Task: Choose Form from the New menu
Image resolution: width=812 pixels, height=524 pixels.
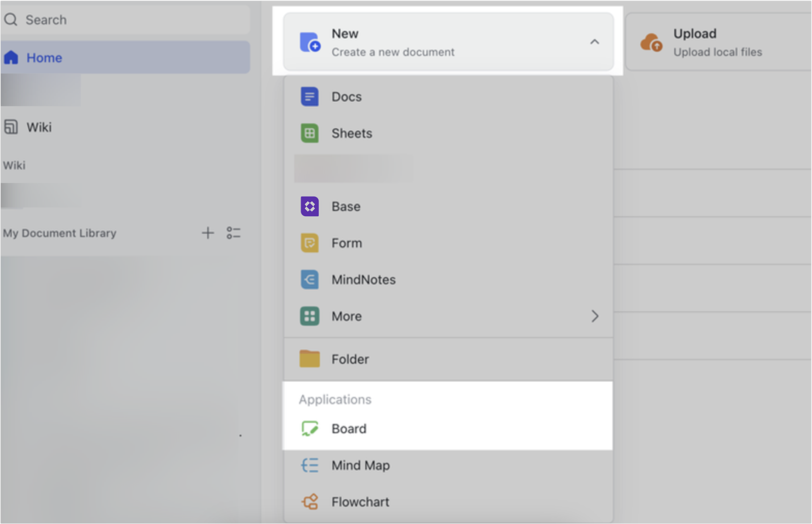Action: (x=448, y=243)
